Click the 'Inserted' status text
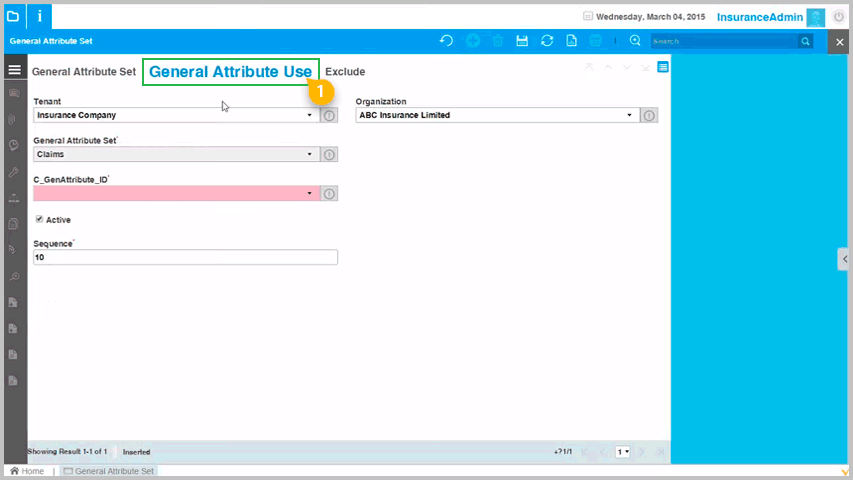Image resolution: width=853 pixels, height=480 pixels. pyautogui.click(x=137, y=452)
